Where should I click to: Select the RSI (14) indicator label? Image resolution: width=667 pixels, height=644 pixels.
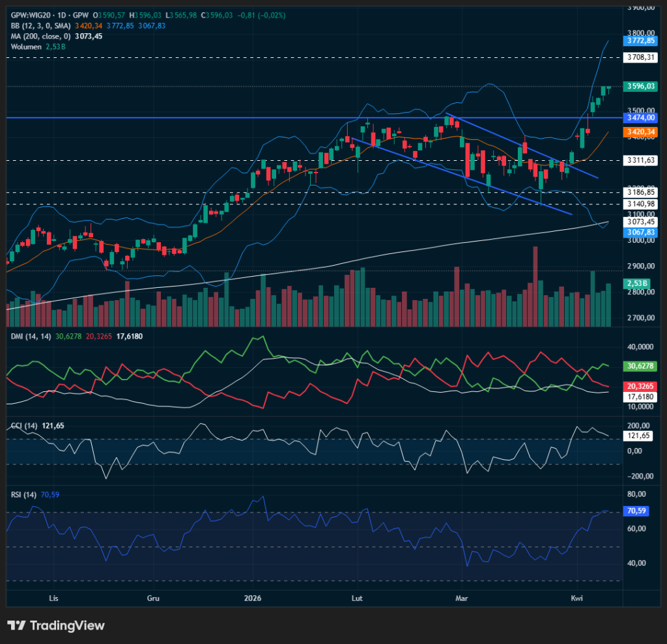[x=23, y=495]
